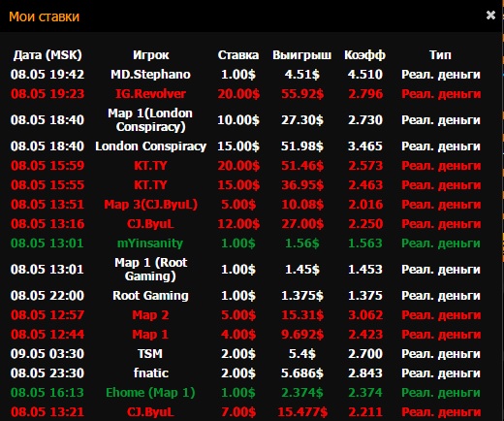Click the 3.062 coefficient

tap(365, 315)
